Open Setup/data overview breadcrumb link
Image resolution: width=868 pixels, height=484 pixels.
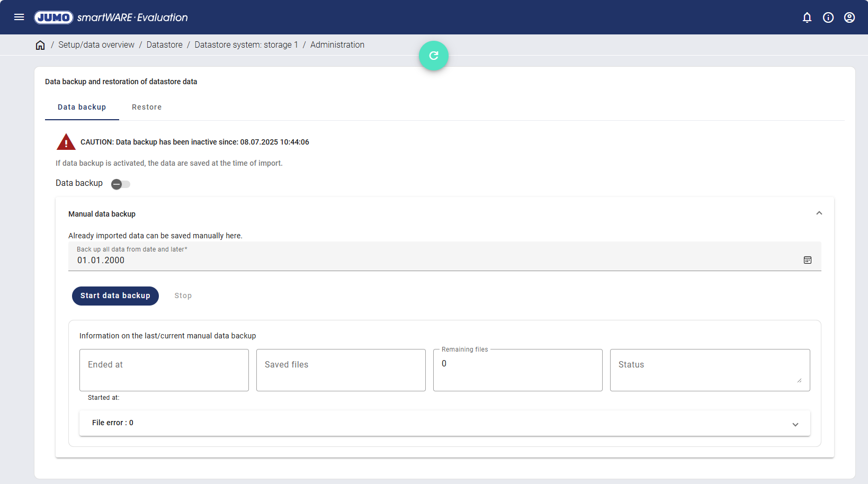[x=96, y=45]
